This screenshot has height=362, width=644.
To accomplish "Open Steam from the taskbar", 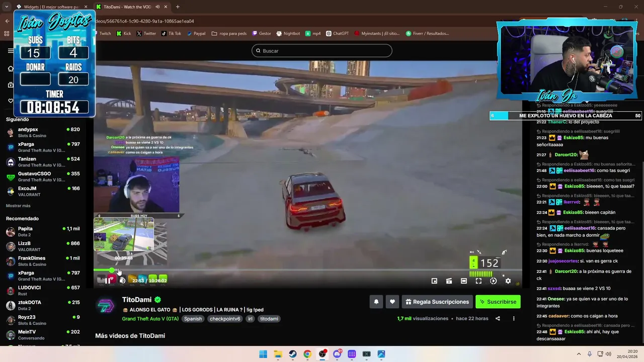I will click(x=293, y=354).
